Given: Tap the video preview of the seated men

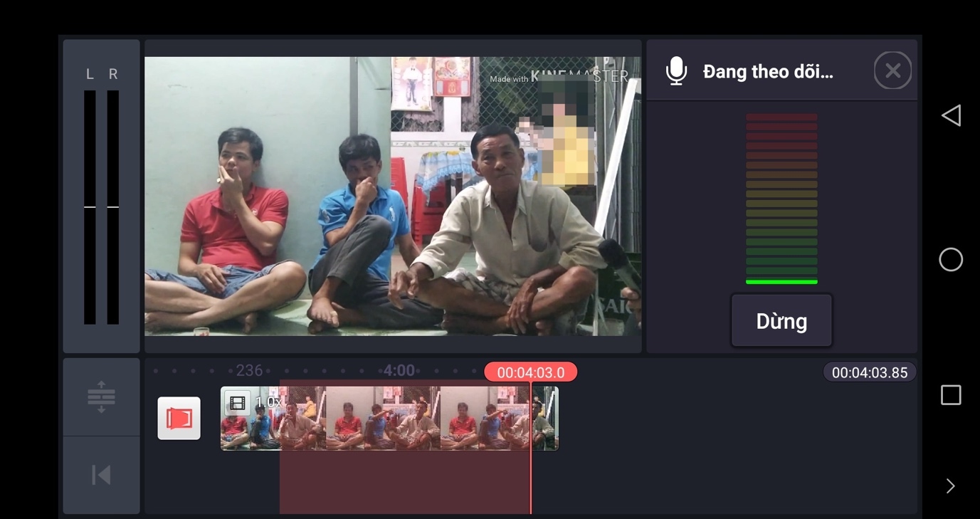Looking at the screenshot, I should (392, 196).
